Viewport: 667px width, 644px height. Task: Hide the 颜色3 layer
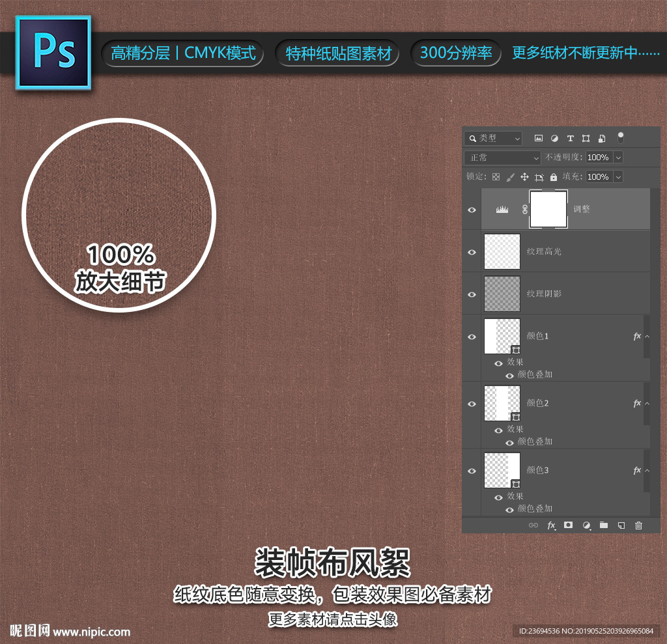[x=472, y=471]
